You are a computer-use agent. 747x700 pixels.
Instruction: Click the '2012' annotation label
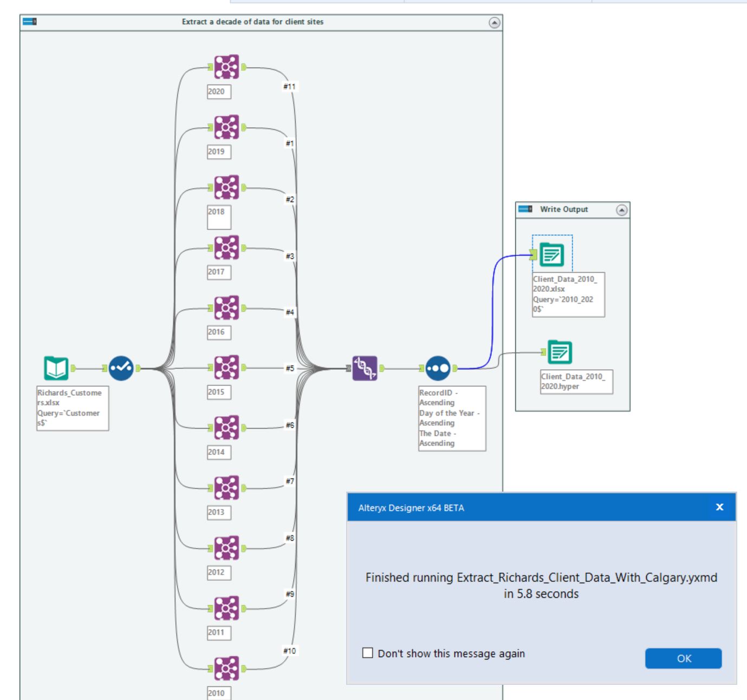click(219, 573)
